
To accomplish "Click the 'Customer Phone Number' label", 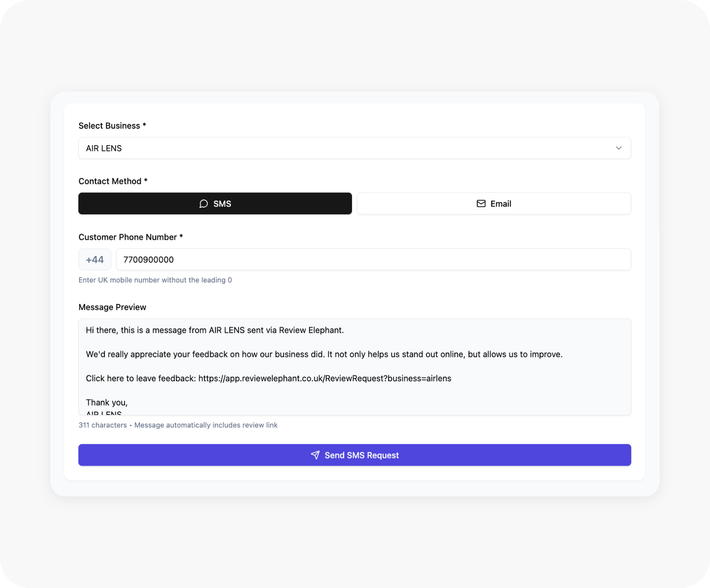I will coord(130,237).
